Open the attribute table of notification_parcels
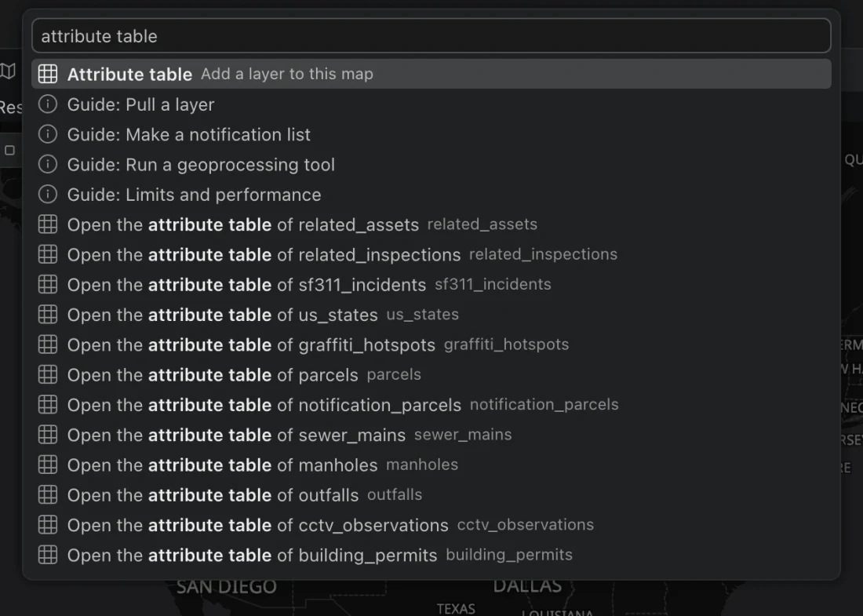The width and height of the screenshot is (863, 616). pyautogui.click(x=431, y=405)
